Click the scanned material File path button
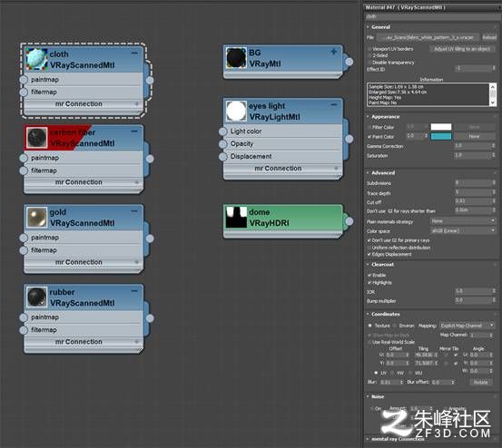This screenshot has width=502, height=448. (x=428, y=37)
